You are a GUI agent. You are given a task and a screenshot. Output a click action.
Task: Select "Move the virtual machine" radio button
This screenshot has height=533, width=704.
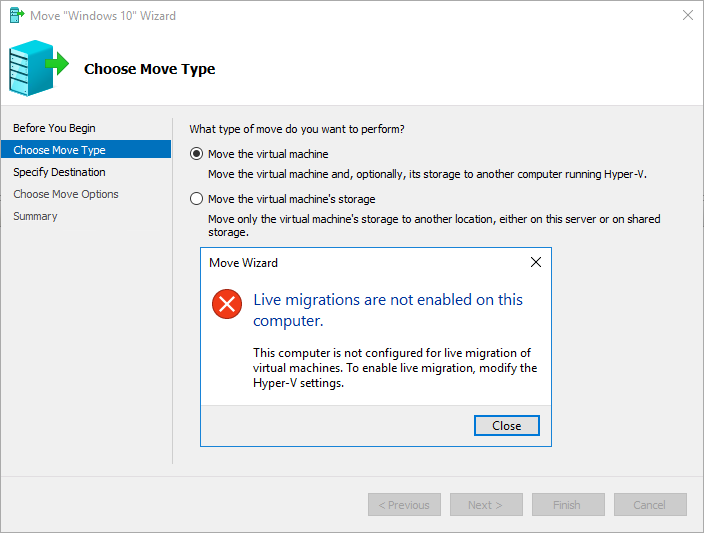click(x=196, y=154)
